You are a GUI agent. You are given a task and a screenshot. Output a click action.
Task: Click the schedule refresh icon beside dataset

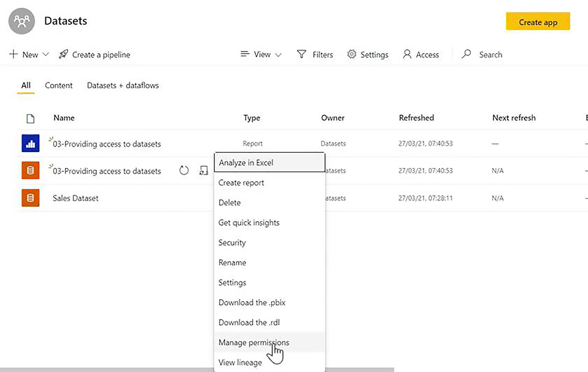(x=204, y=170)
